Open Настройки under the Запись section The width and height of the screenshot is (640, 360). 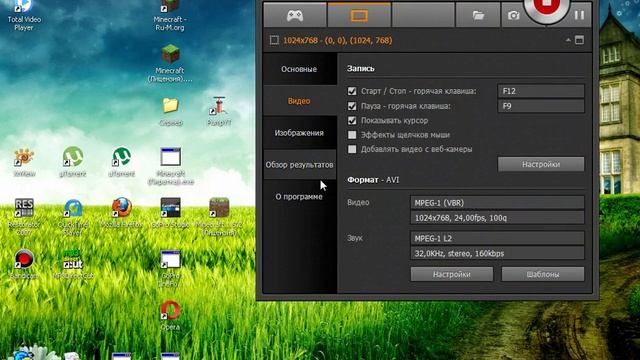pos(541,164)
